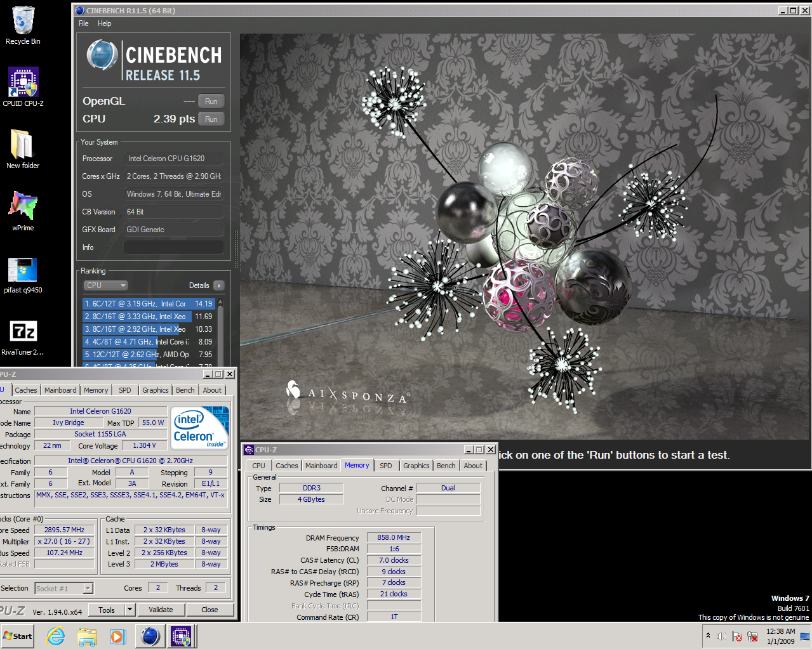Click the Info input field
The width and height of the screenshot is (812, 649).
coord(174,247)
